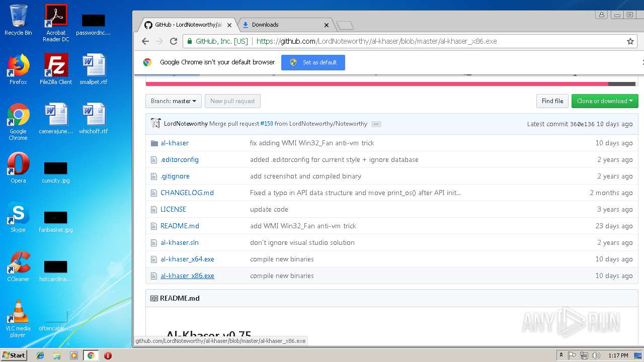Switch to the GitHub LordNoteworthy tab

pos(188,25)
